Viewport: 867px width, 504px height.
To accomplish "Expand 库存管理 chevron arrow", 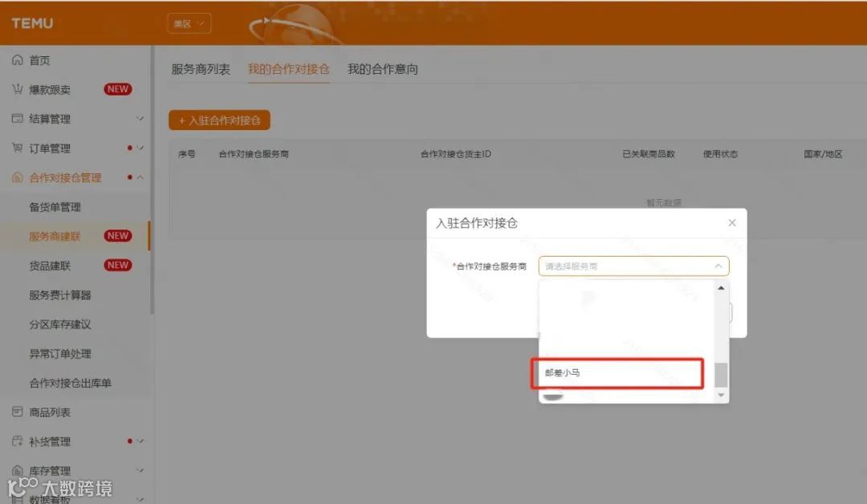I will click(x=140, y=470).
